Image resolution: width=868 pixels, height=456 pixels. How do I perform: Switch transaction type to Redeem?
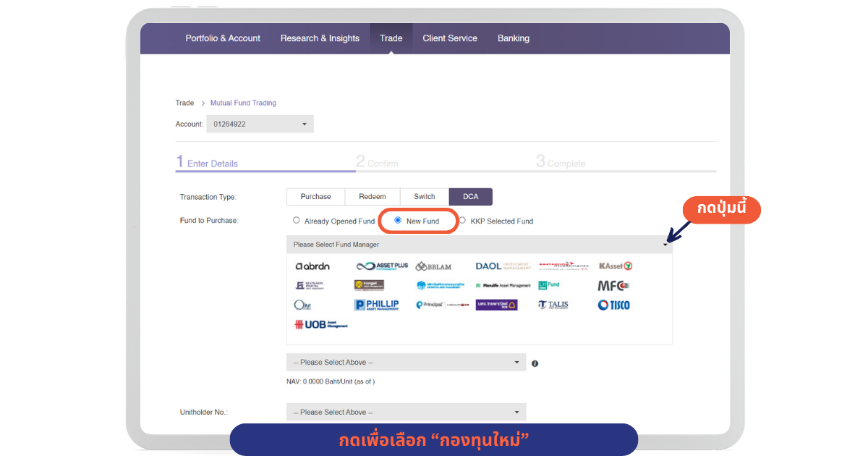pyautogui.click(x=373, y=197)
